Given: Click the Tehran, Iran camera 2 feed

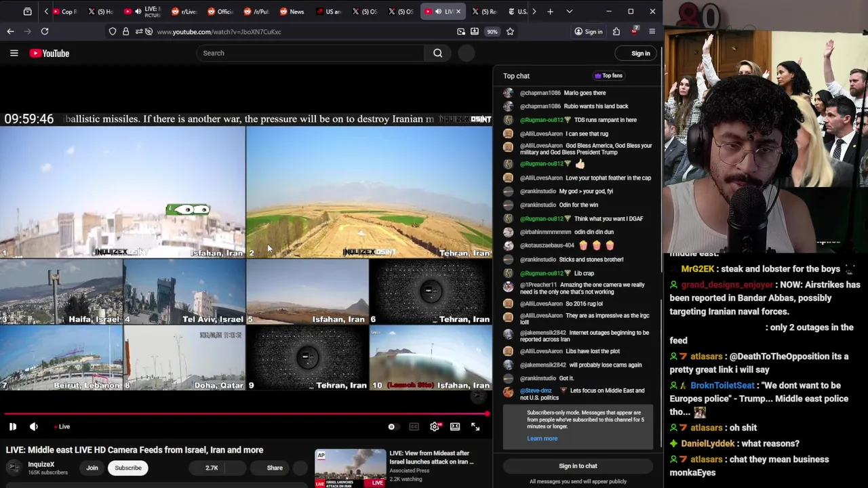Looking at the screenshot, I should click(369, 192).
